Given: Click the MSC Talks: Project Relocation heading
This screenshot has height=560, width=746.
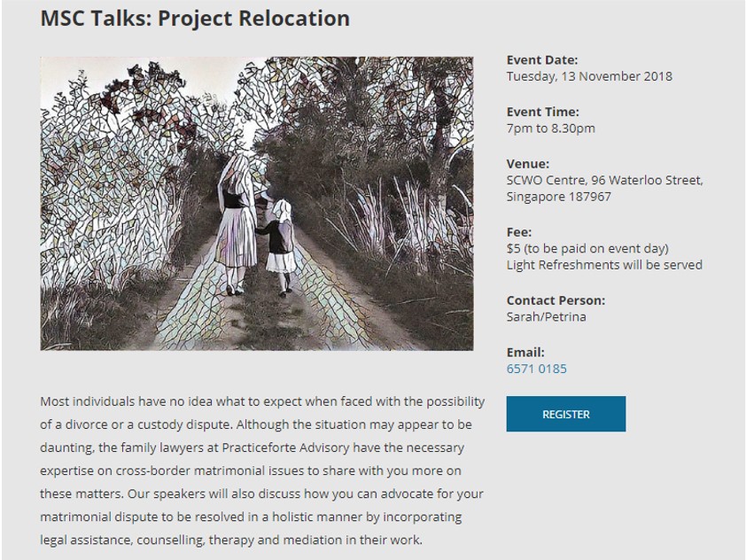Looking at the screenshot, I should coord(195,19).
